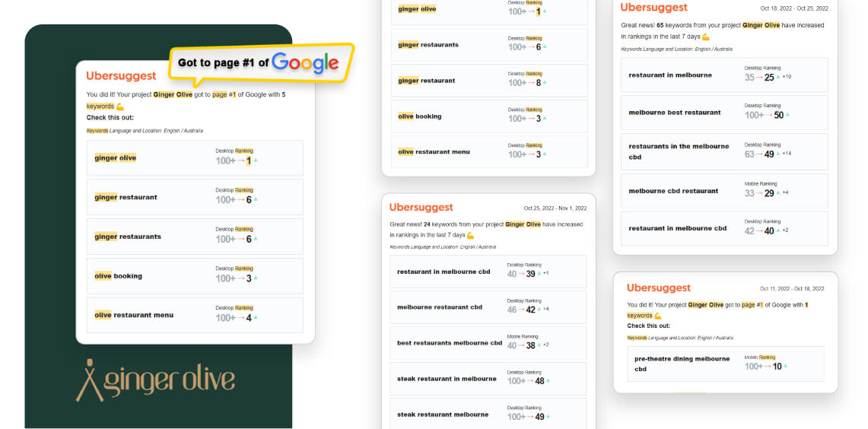
Task: Click green up arrow in ginger restaurant row ranked 8
Action: 544,82
